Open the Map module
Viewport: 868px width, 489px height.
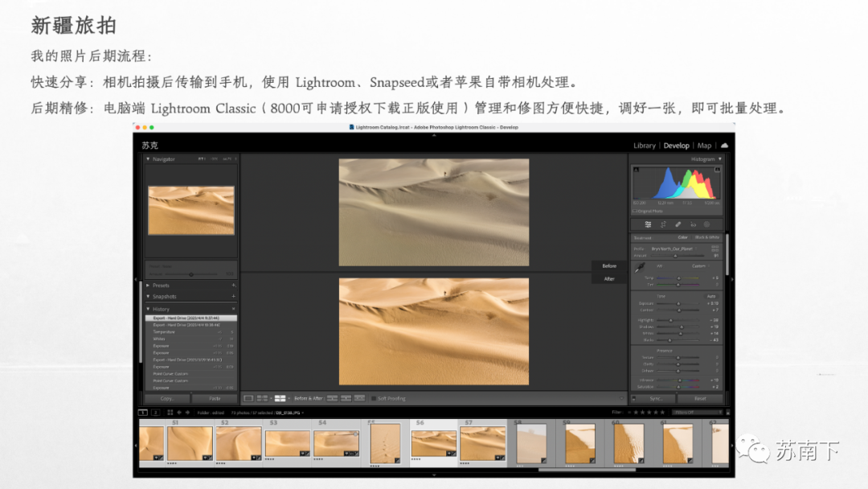pyautogui.click(x=704, y=146)
